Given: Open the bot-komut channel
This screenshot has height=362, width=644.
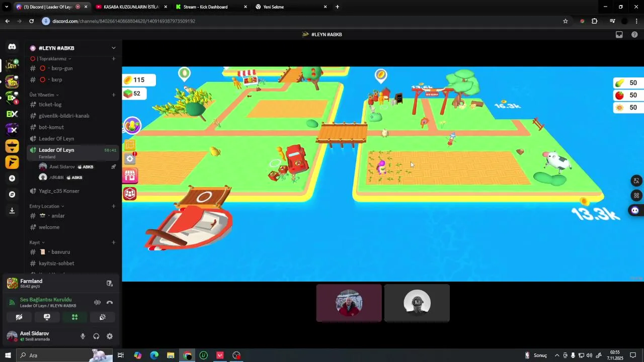Looking at the screenshot, I should point(73,127).
